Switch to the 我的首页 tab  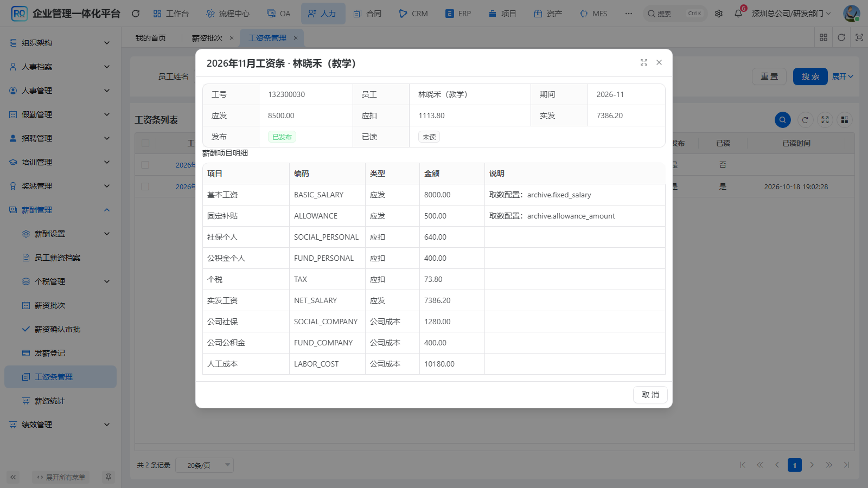pos(151,38)
